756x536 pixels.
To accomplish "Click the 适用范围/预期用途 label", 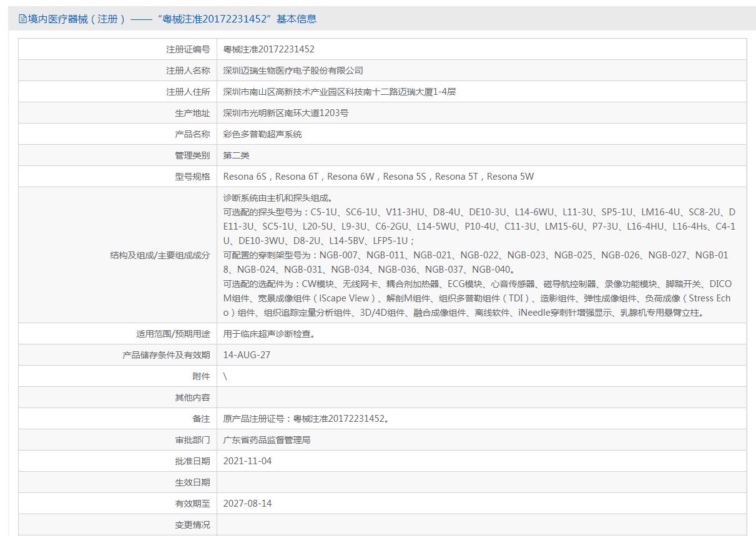I will (x=173, y=334).
